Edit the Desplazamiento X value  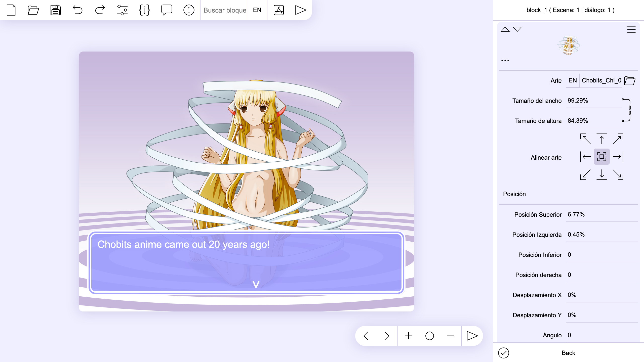602,295
